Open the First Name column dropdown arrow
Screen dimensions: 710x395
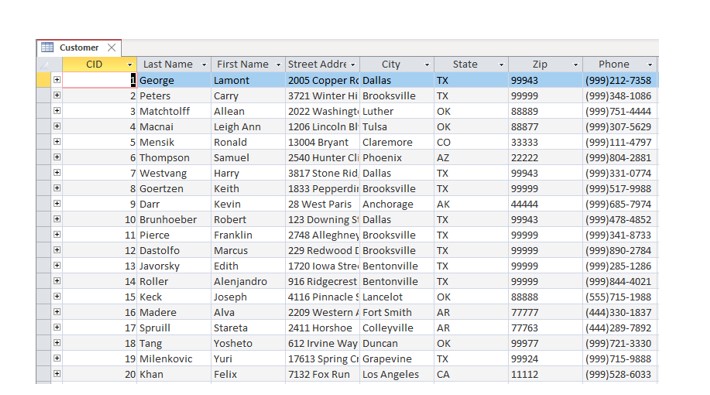tap(278, 65)
